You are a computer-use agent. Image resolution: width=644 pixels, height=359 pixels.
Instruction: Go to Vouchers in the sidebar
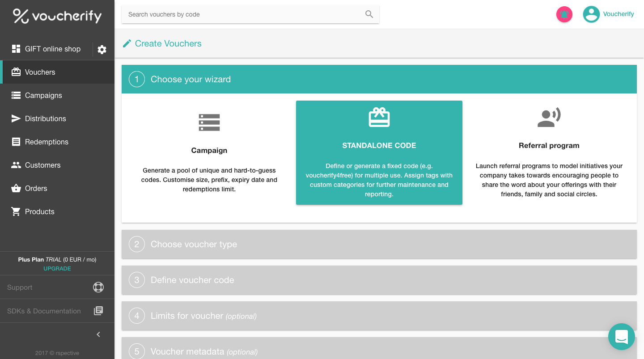click(57, 72)
